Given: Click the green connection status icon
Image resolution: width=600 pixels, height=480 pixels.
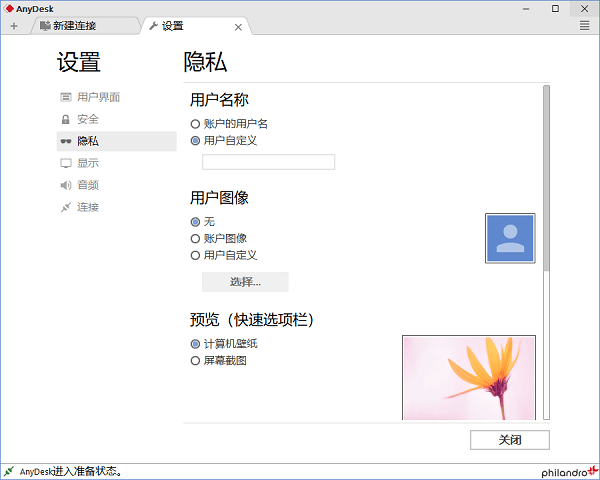Looking at the screenshot, I should [9, 471].
